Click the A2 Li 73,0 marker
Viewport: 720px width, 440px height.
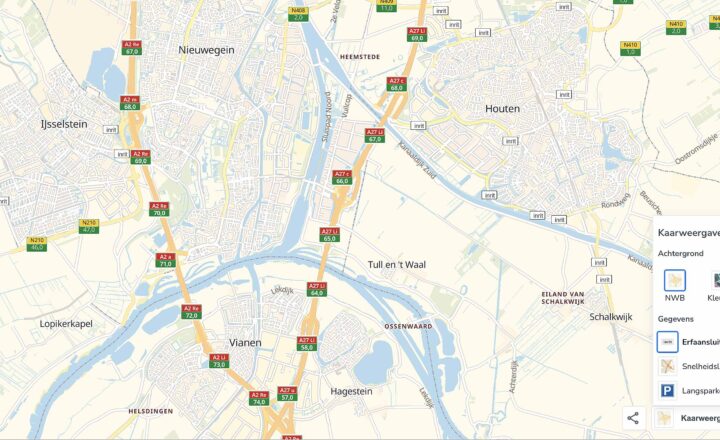[219, 361]
